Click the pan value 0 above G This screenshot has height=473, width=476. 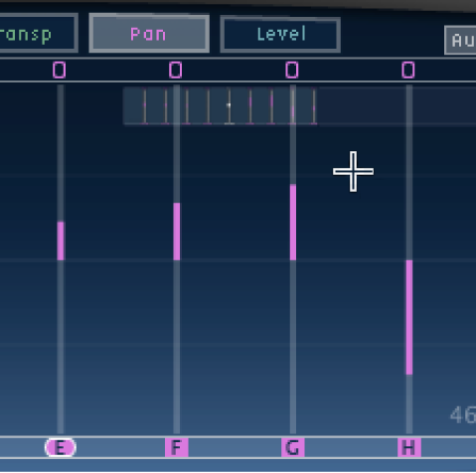(292, 71)
